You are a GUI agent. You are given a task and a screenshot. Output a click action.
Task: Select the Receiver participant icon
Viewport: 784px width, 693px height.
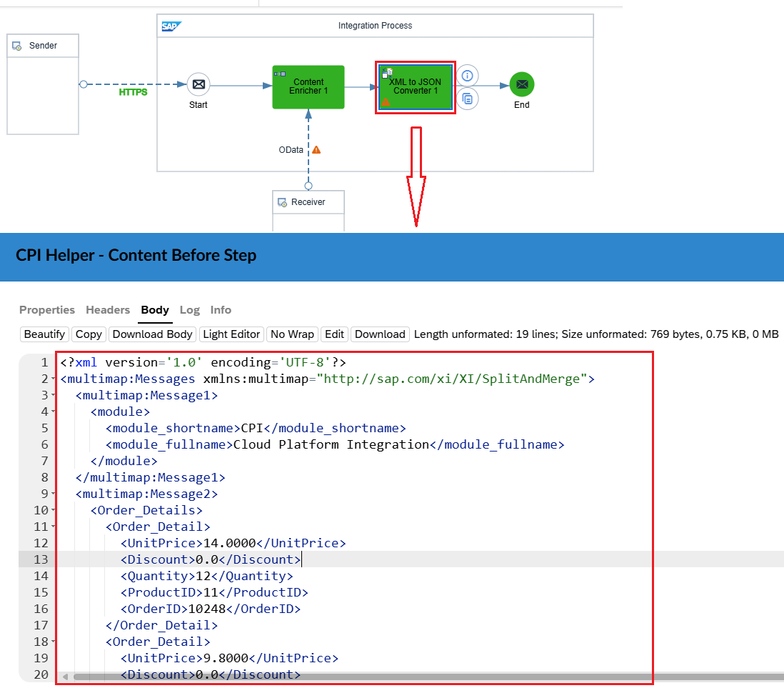tap(282, 202)
